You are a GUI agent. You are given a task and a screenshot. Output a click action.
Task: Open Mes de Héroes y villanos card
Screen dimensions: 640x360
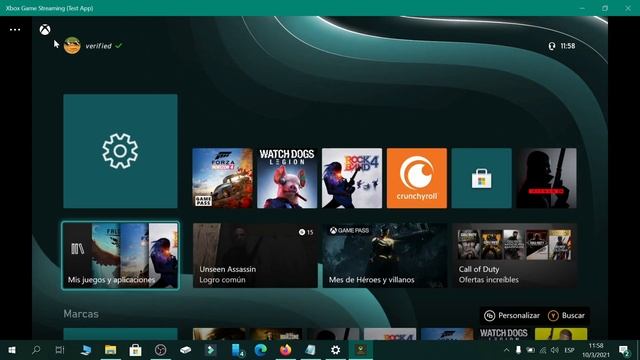pos(385,256)
